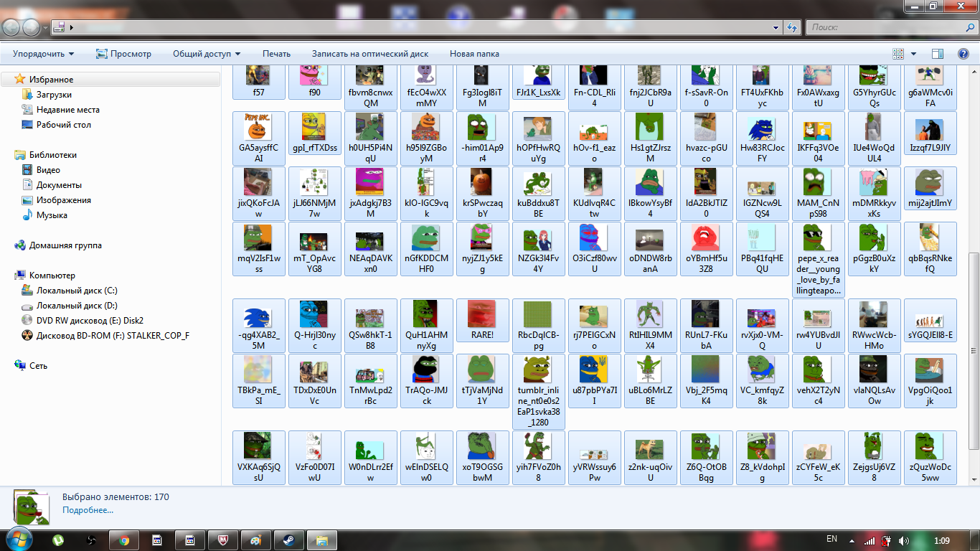Viewport: 980px width, 551px height.
Task: Select the file named f90
Action: click(x=314, y=82)
